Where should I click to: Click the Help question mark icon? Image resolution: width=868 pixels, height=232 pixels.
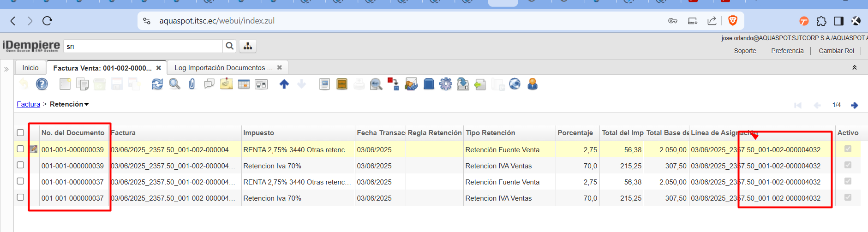coord(42,84)
